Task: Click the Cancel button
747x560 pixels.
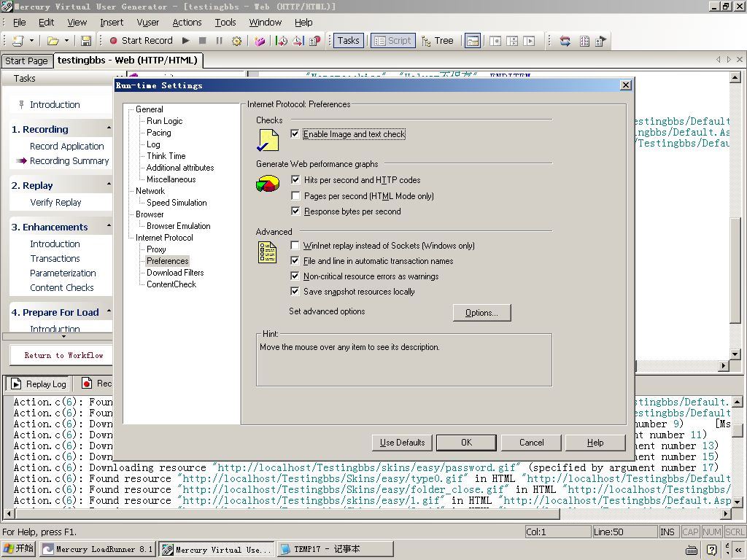Action: point(531,443)
